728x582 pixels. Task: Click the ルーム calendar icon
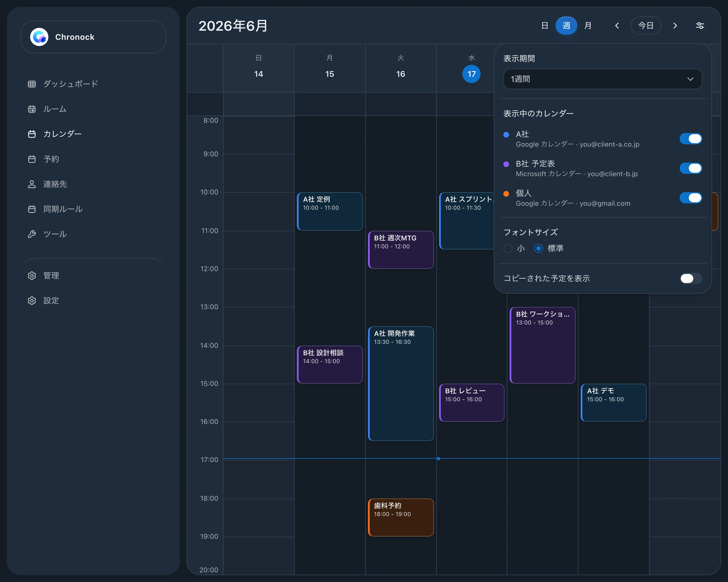point(32,109)
